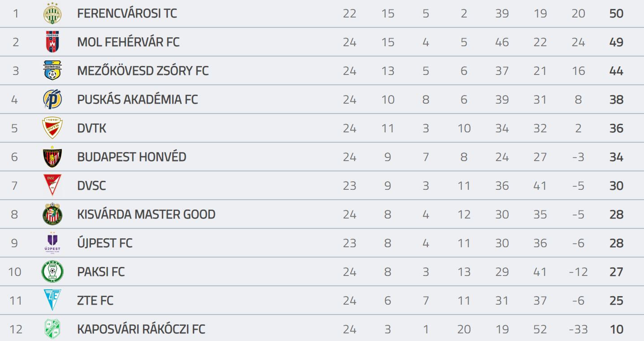Click the MOL Fehérvár FC crest
Screen dimensions: 644x341
click(x=52, y=42)
